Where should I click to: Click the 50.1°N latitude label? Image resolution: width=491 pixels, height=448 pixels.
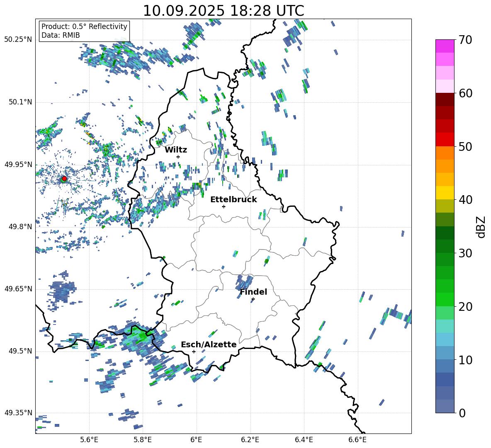click(21, 102)
